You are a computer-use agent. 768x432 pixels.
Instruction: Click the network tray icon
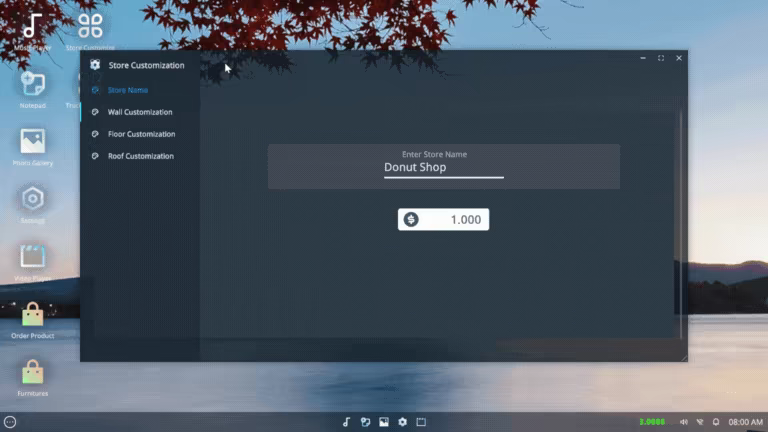tap(700, 422)
